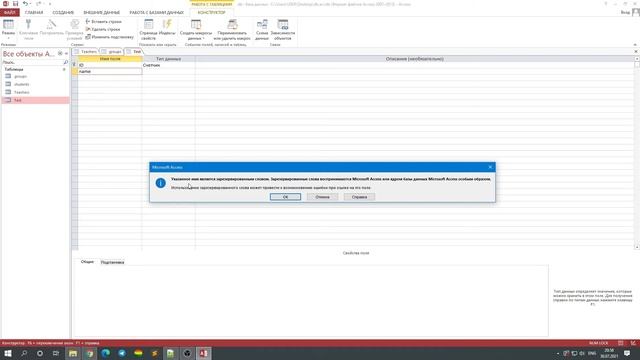Viewport: 640px width, 360px height.
Task: Open the Схема данных relationships icon
Action: point(262,24)
